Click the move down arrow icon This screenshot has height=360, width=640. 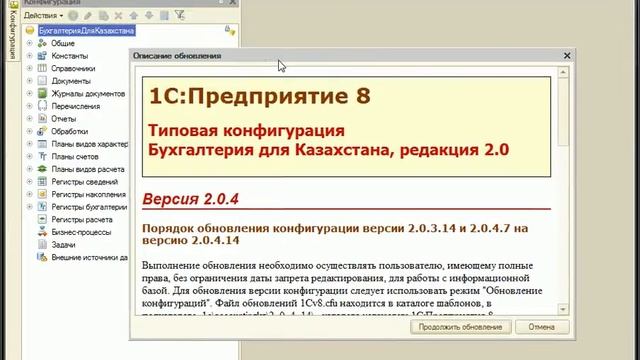pos(149,16)
